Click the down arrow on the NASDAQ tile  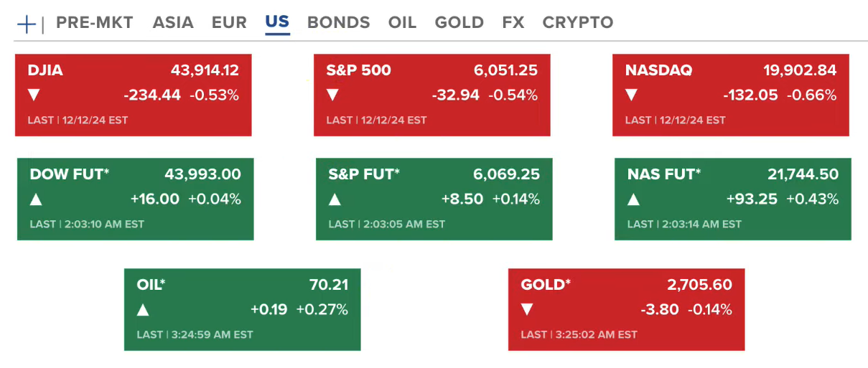coord(631,95)
